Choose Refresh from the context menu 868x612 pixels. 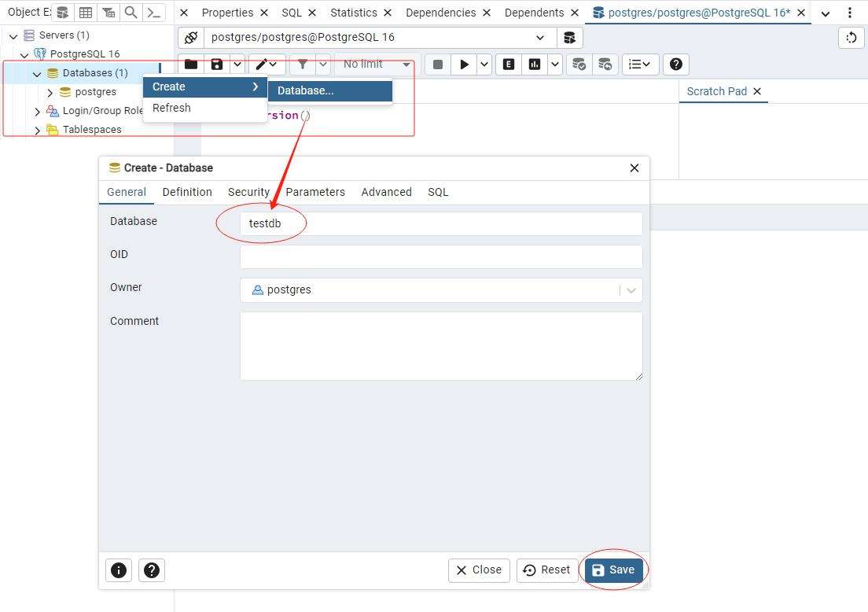(205, 108)
